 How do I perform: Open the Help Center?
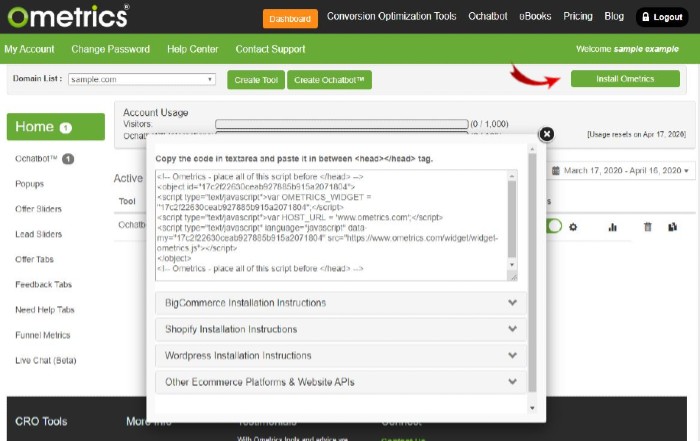pos(193,49)
